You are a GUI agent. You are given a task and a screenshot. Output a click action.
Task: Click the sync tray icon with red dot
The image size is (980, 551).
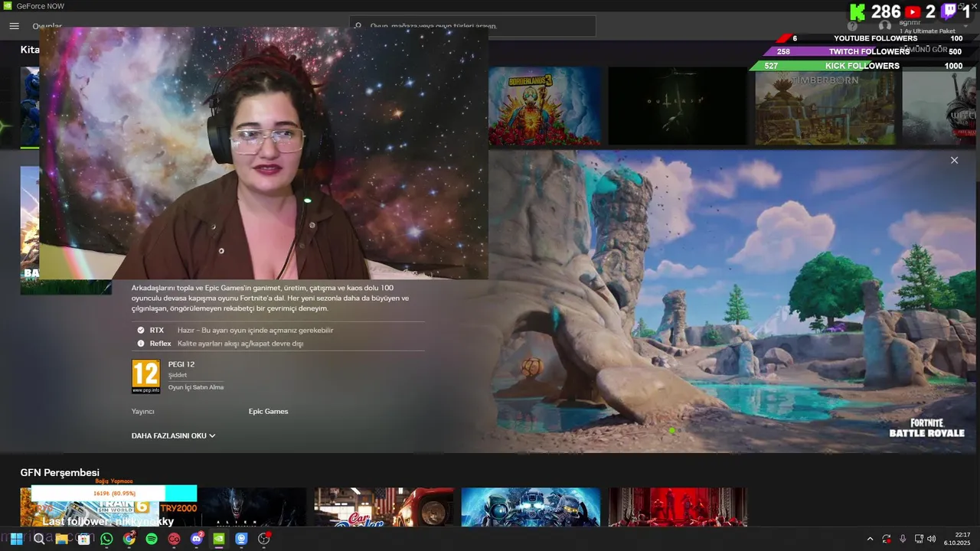[887, 539]
